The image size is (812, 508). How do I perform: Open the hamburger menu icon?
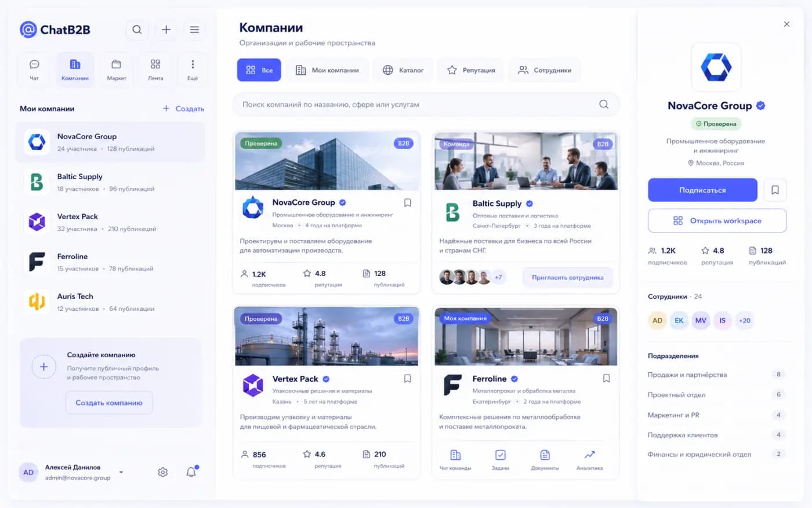pos(194,30)
